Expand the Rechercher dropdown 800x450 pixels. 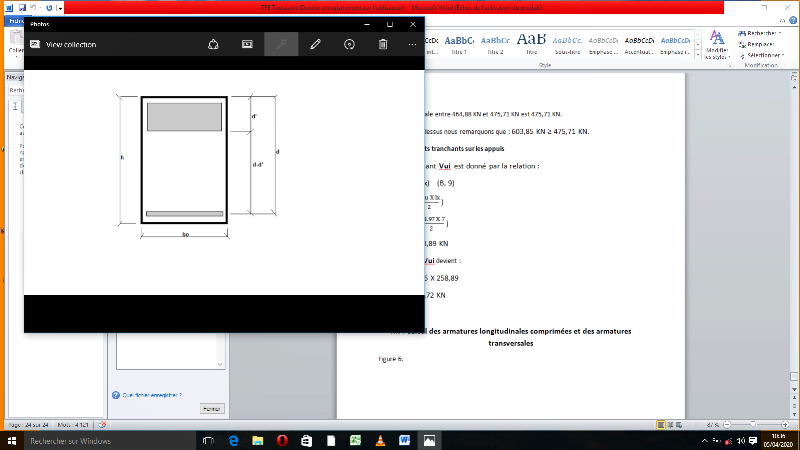point(783,33)
